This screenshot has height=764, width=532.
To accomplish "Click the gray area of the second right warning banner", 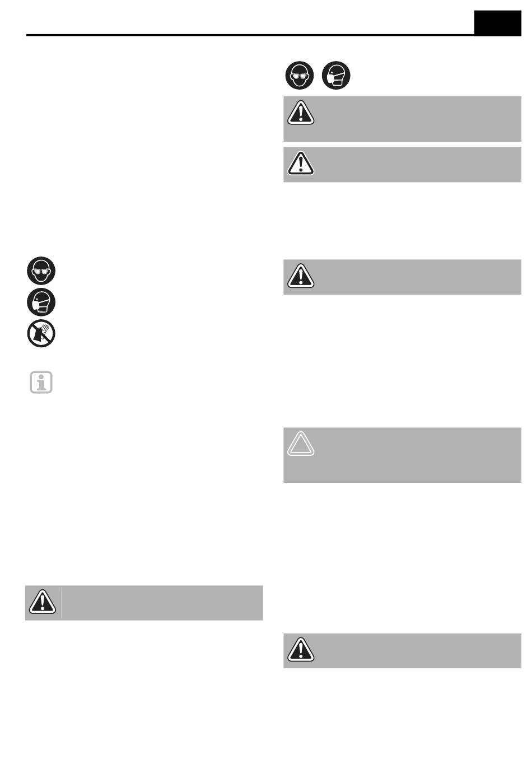I will 417,164.
